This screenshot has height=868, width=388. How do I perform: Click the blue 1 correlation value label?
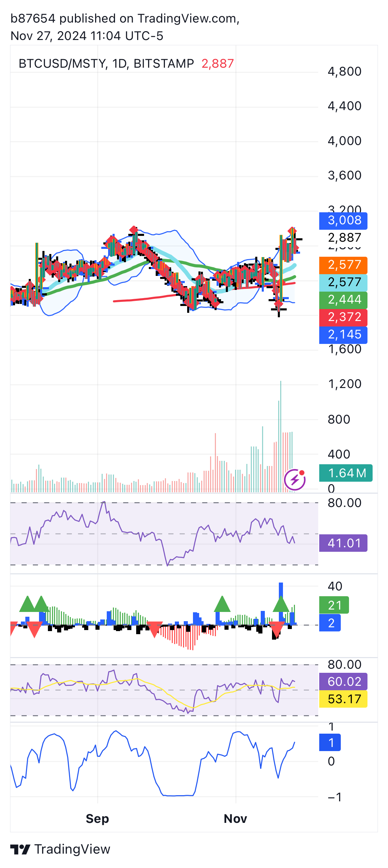(330, 742)
